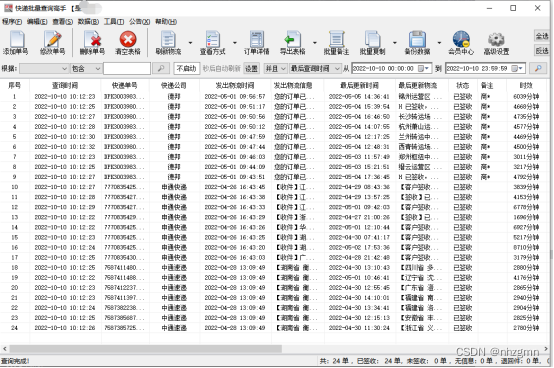Sort by the 时效 column header

[x=526, y=85]
